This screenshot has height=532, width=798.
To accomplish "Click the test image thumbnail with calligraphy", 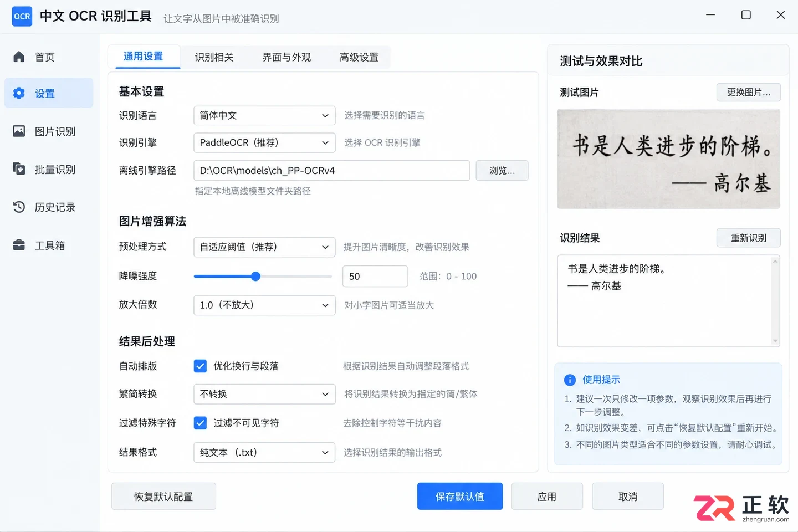I will 668,159.
